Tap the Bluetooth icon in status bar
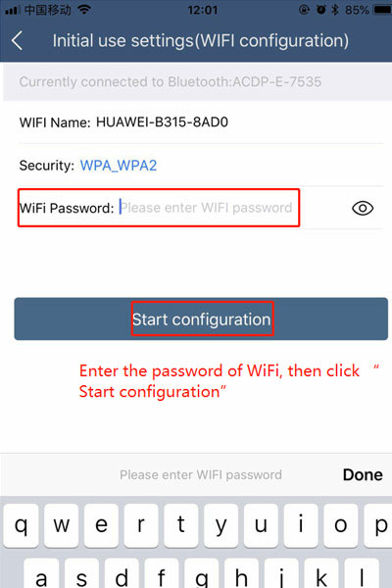392x588 pixels. [334, 10]
